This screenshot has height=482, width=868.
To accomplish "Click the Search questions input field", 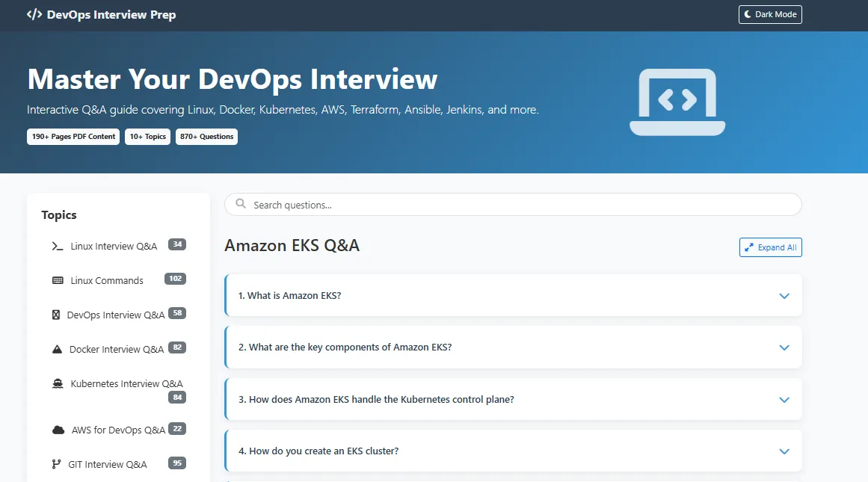I will 513,205.
